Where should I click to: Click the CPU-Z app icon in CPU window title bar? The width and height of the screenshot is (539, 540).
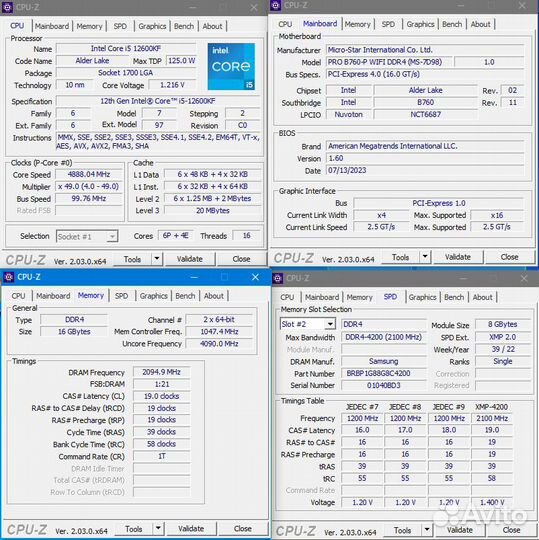[x=7, y=7]
